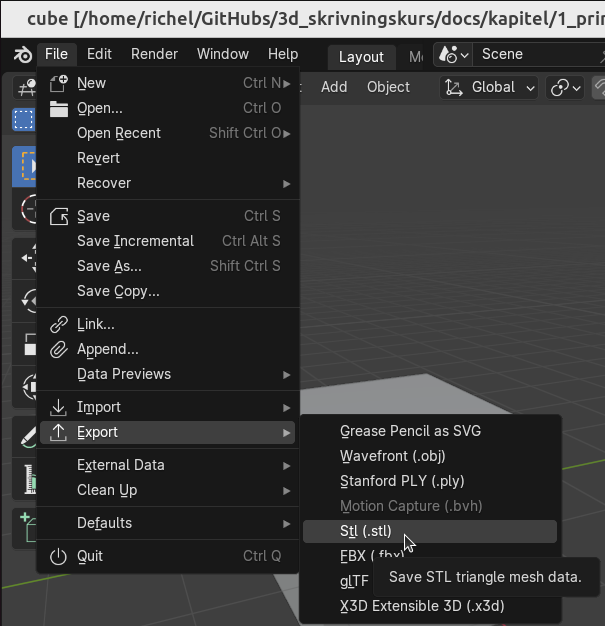Click the select mode box icon

(24, 119)
